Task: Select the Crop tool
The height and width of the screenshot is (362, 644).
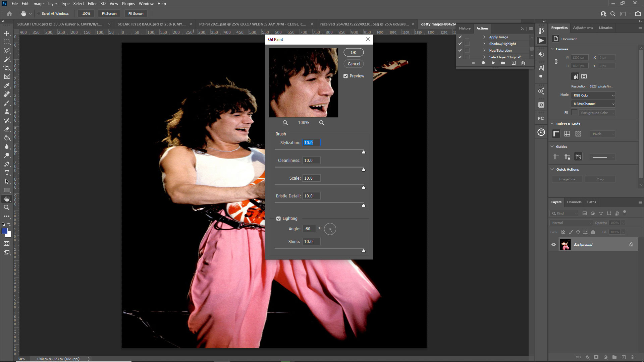Action: (x=7, y=68)
